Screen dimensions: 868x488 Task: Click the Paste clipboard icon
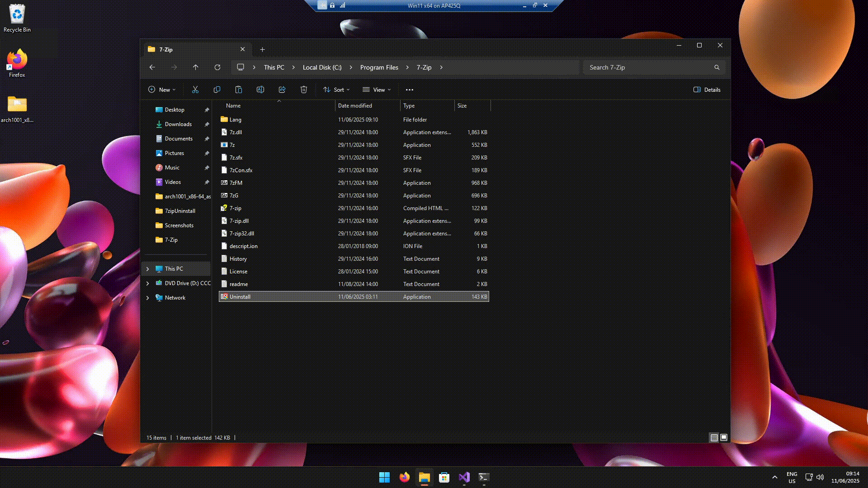click(239, 89)
